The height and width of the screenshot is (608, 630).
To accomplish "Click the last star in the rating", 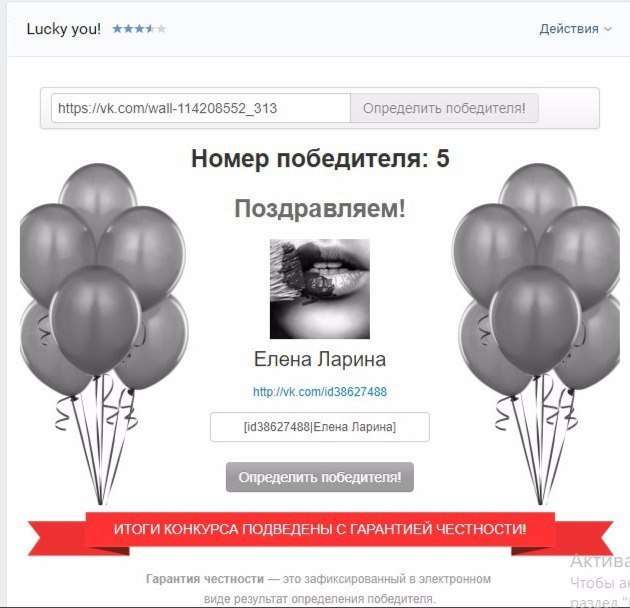I will coord(161,29).
